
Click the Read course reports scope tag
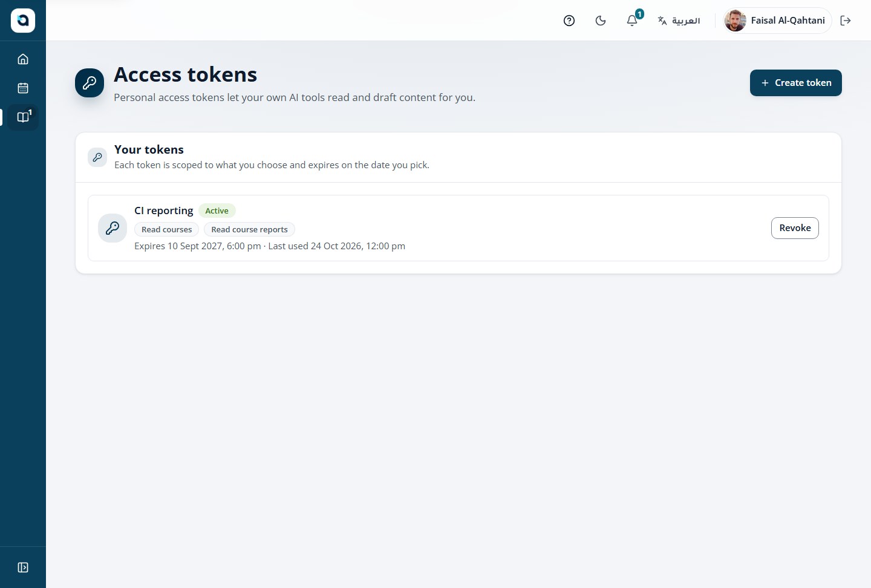tap(249, 229)
